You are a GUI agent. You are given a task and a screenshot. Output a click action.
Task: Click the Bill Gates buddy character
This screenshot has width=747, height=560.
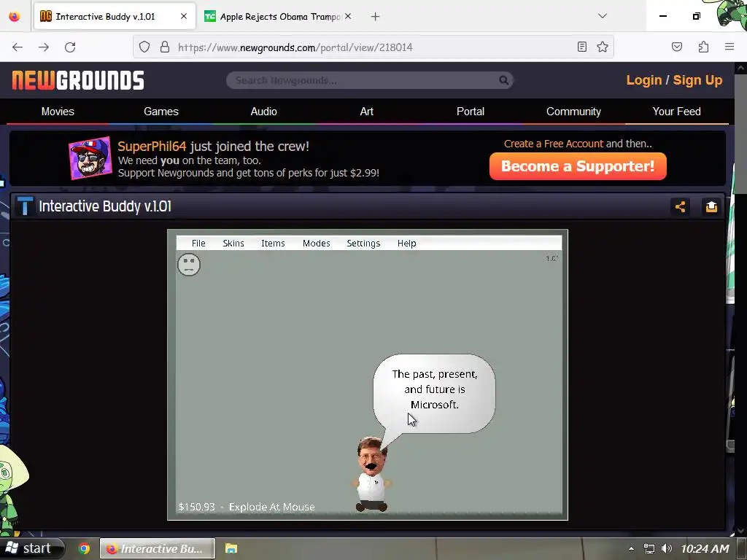[x=372, y=474]
